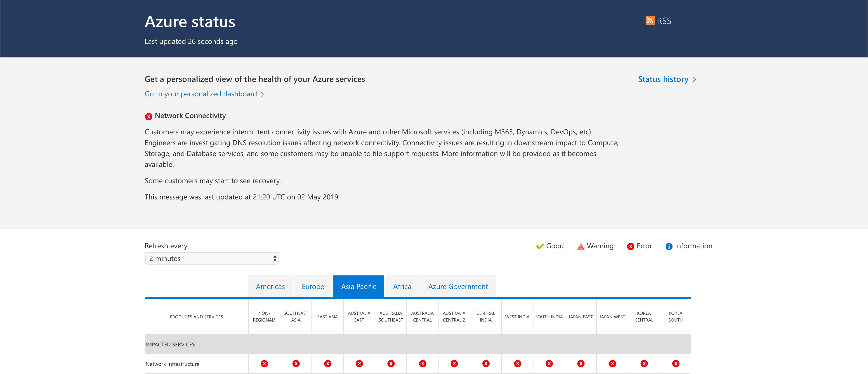Click the orange RSS feed icon
This screenshot has width=868, height=374.
[x=650, y=21]
